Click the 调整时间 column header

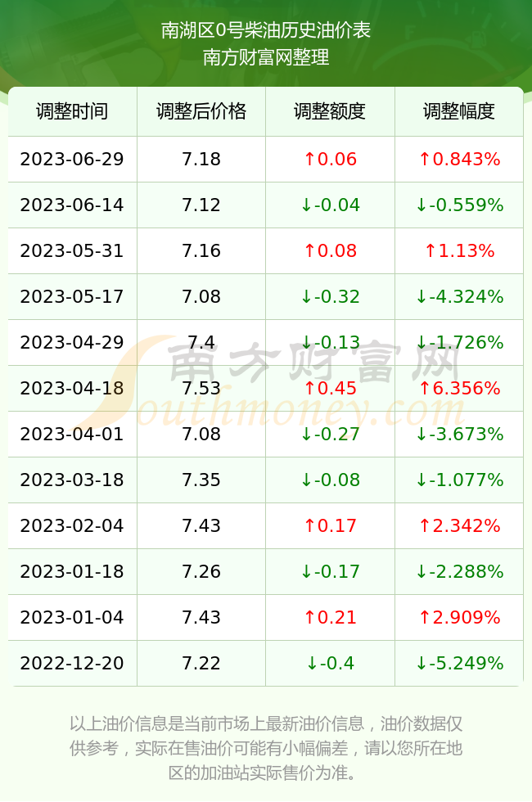click(72, 111)
